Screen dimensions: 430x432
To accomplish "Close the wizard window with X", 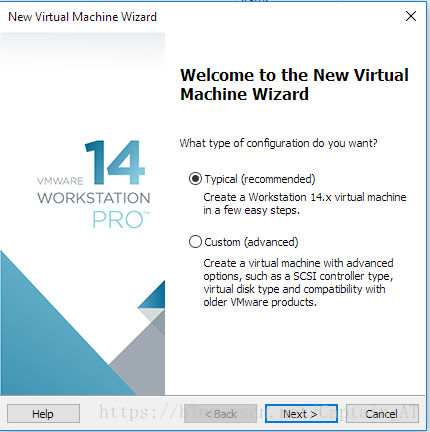I will pos(411,16).
